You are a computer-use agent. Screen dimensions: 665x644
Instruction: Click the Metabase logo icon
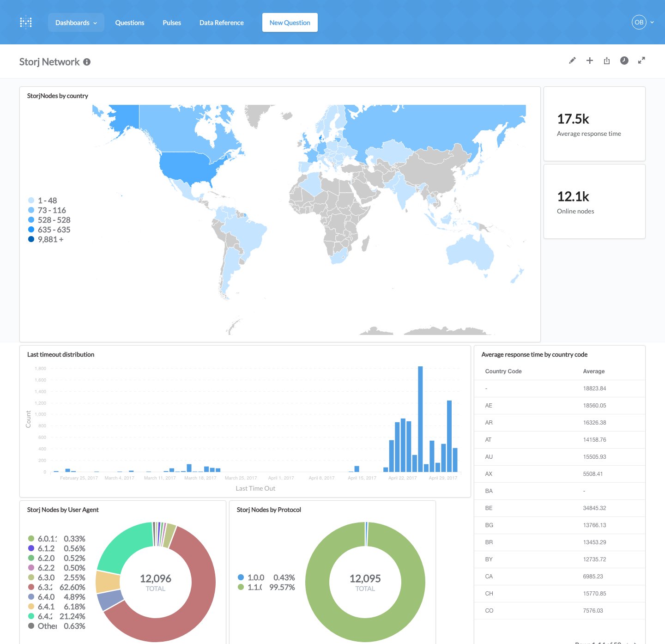[26, 22]
